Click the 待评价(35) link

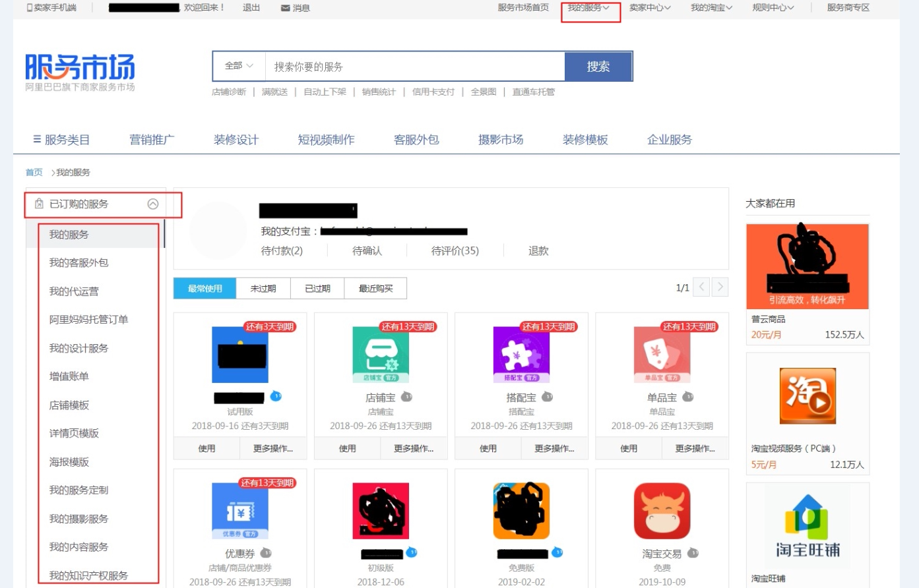tap(455, 250)
